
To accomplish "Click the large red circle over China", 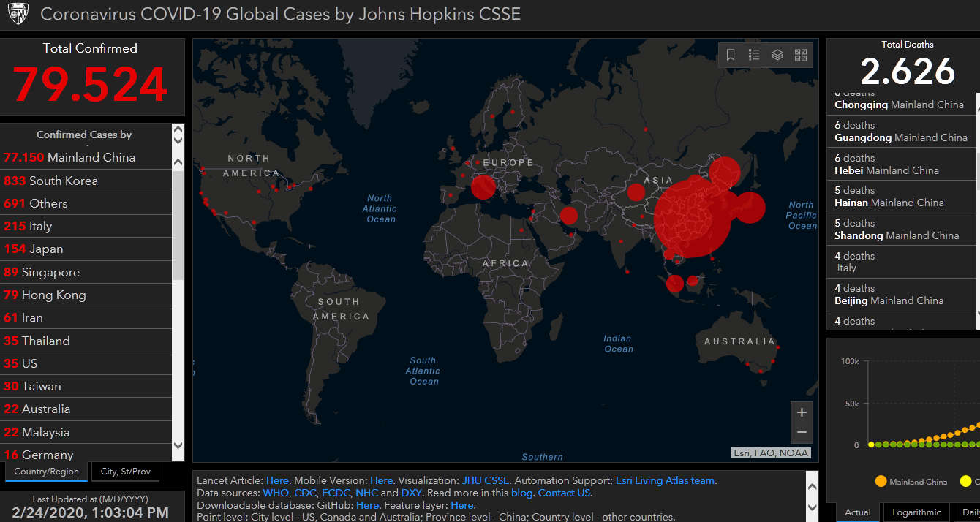I will click(x=693, y=218).
